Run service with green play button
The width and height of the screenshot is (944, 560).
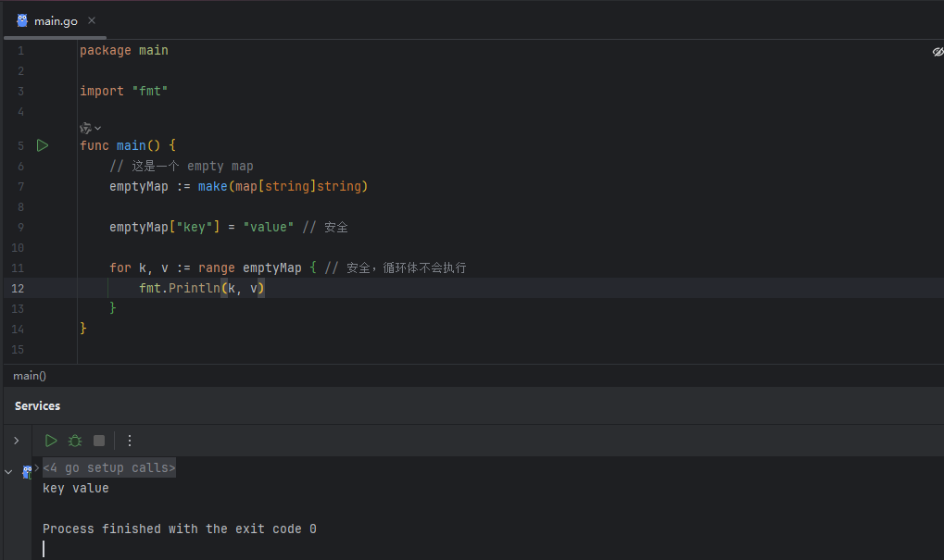pyautogui.click(x=51, y=441)
